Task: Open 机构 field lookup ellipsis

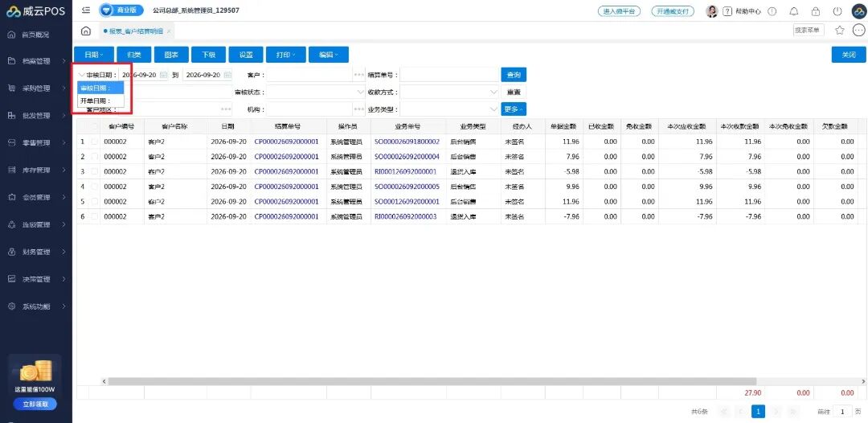Action: click(x=358, y=109)
